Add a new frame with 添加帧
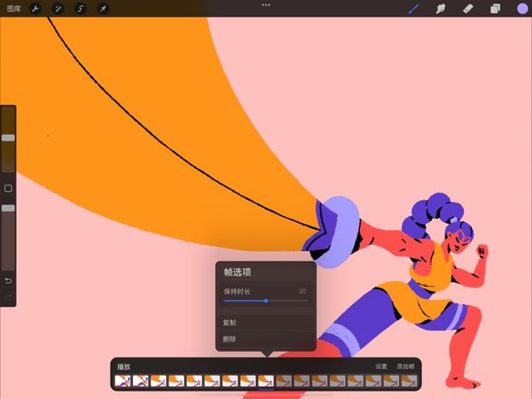The height and width of the screenshot is (399, 532). 406,367
